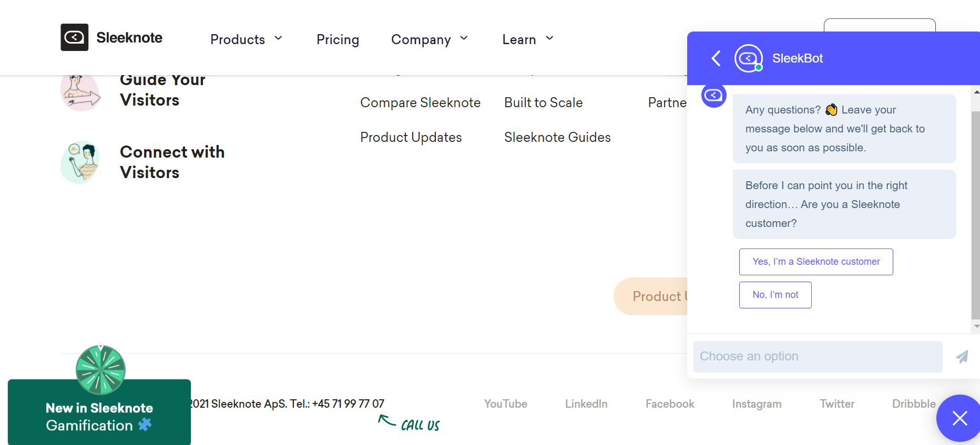Select No, I'm not option
980x445 pixels.
click(775, 295)
